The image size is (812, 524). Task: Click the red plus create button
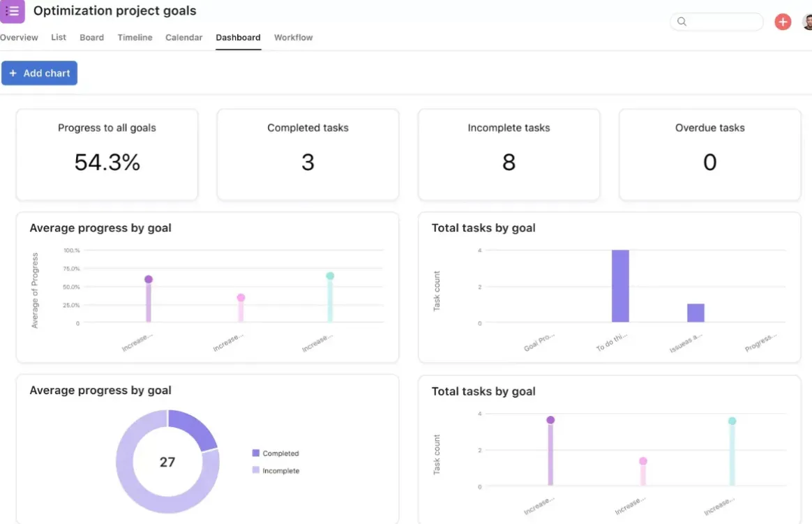(783, 22)
